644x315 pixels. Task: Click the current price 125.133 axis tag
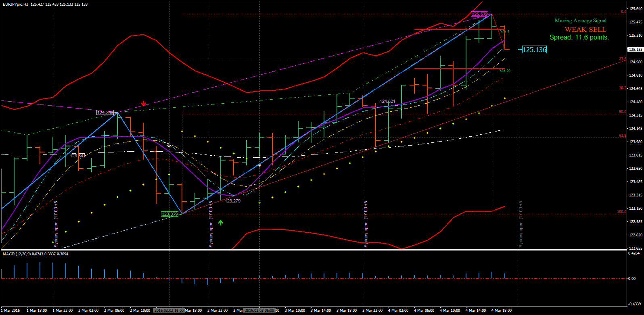636,50
